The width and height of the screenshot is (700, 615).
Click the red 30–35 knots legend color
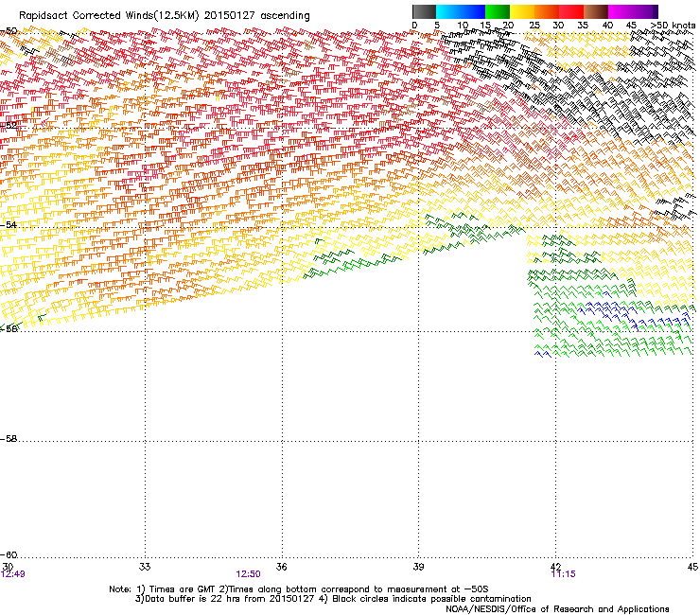[x=571, y=11]
